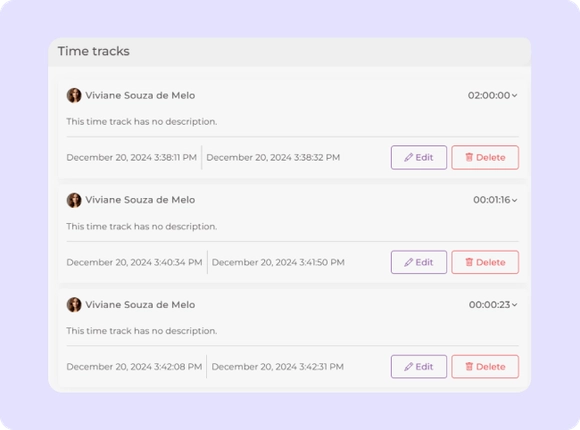This screenshot has height=430, width=580.
Task: Click the trash icon for the 02:00:00 track
Action: (469, 157)
